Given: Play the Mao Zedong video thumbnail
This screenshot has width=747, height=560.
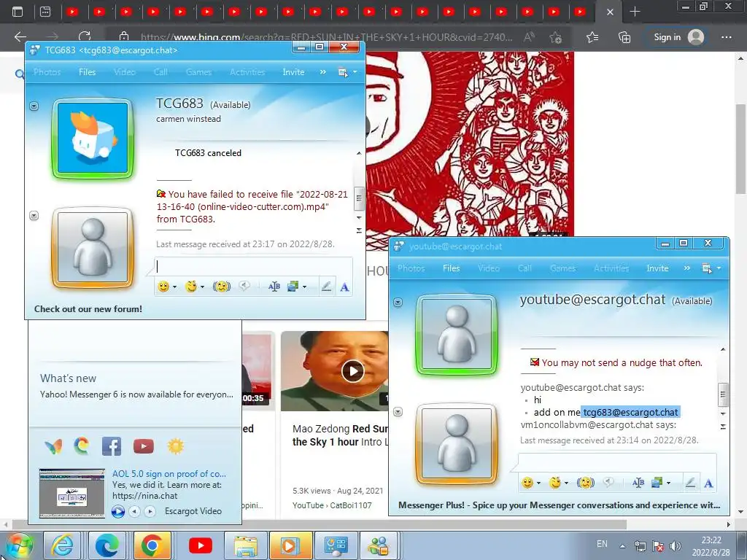Looking at the screenshot, I should coord(352,371).
